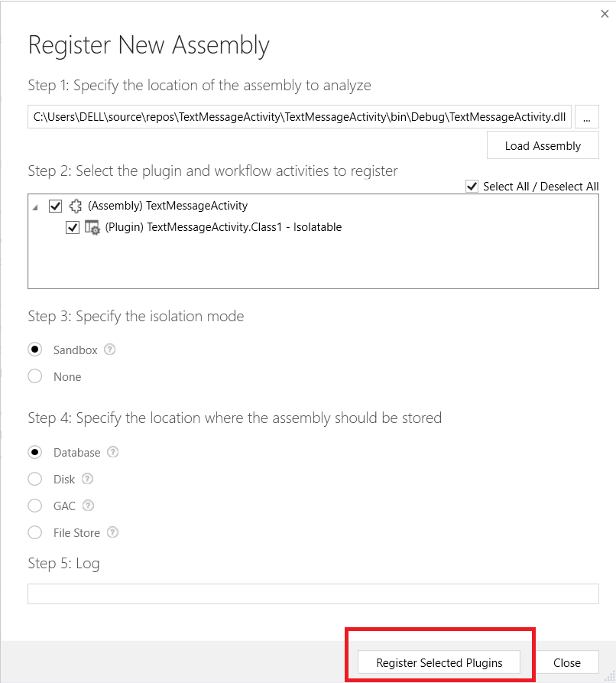The image size is (616, 683).
Task: Uncheck the TextMessageActivity.Class1 plugin checkbox
Action: [73, 227]
